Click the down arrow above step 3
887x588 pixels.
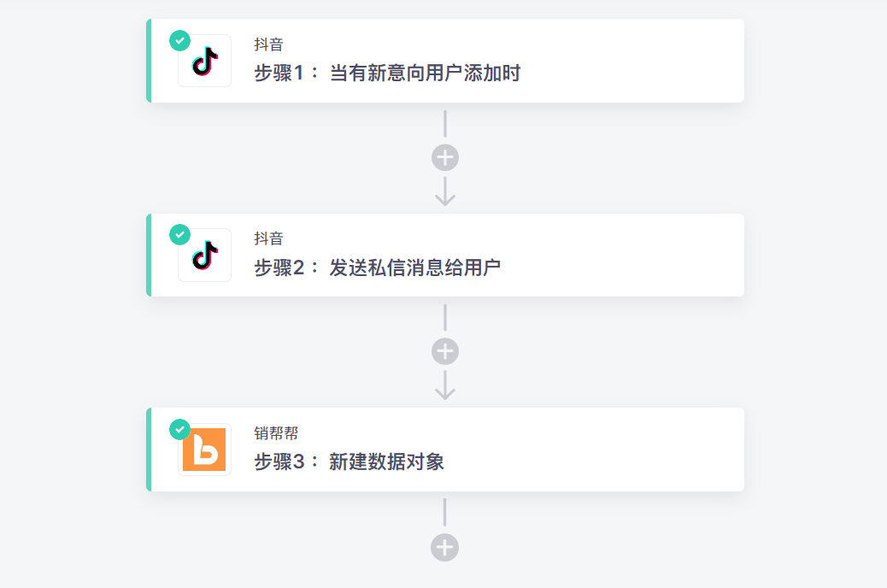(x=445, y=387)
